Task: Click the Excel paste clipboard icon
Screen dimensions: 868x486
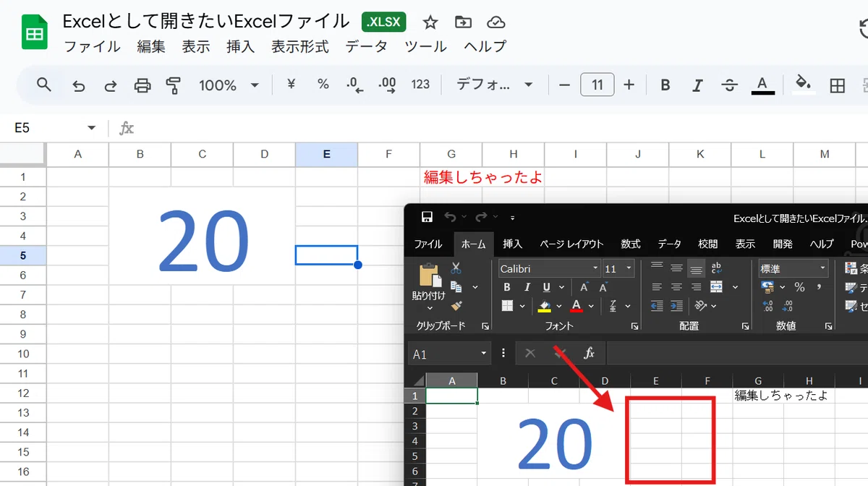Action: point(430,275)
